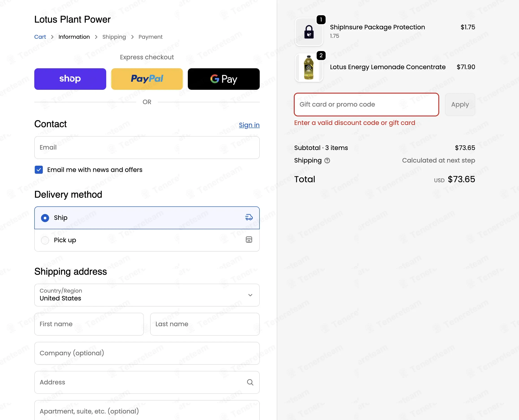Focus the First name field
Viewport: 519px width, 420px height.
pos(89,324)
